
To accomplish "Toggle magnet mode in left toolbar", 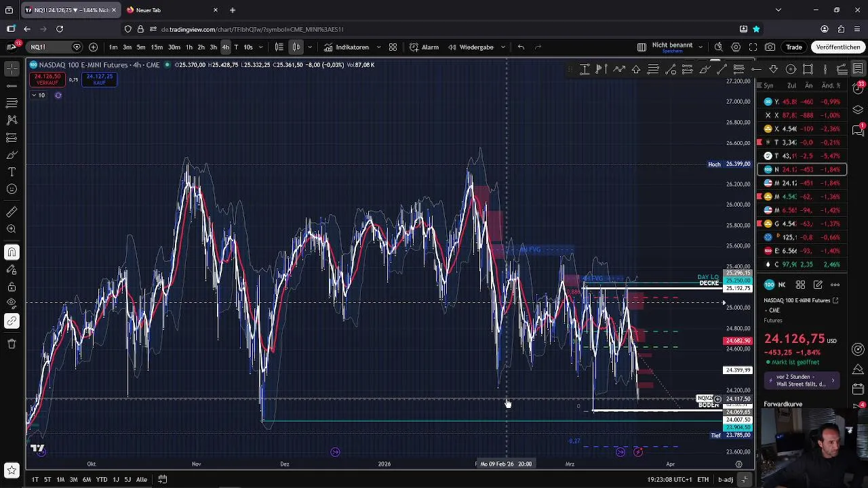I will click(x=12, y=252).
